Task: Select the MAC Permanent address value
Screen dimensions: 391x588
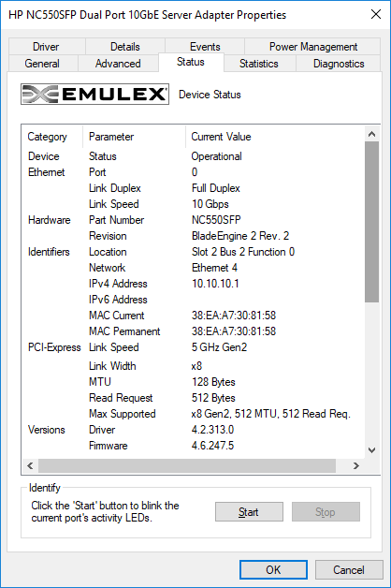Action: point(234,331)
